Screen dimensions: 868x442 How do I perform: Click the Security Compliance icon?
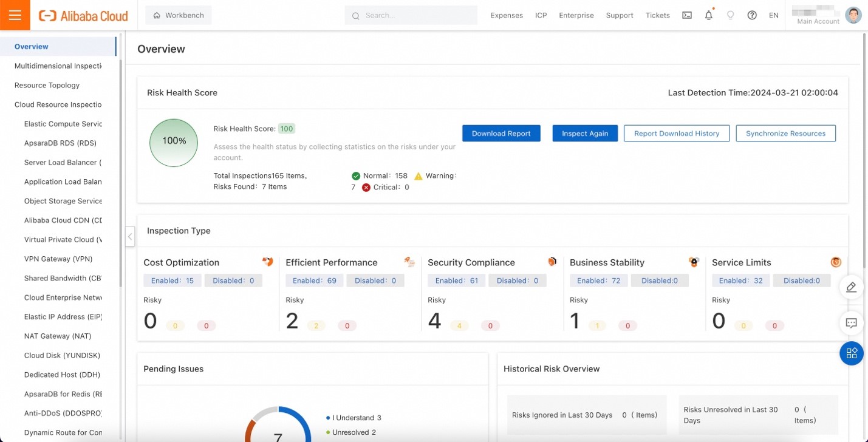(552, 262)
